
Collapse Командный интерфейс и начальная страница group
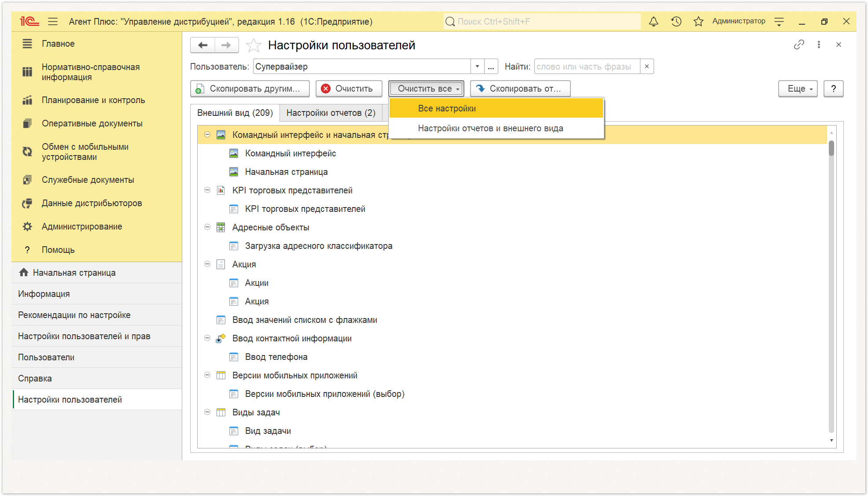point(207,134)
